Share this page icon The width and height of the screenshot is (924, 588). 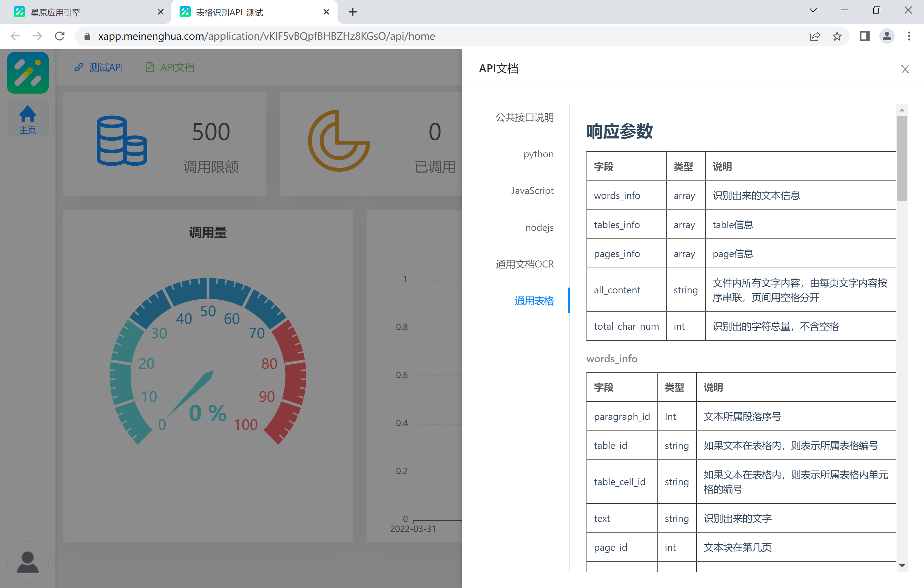815,36
